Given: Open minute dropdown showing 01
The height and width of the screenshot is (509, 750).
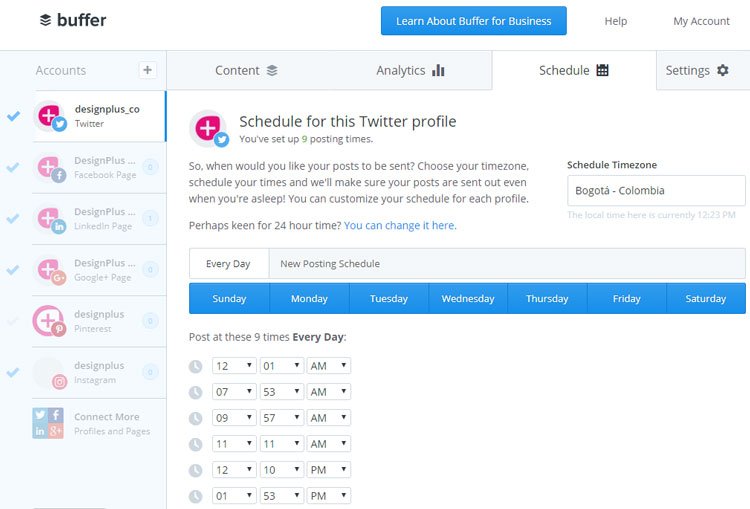Looking at the screenshot, I should click(x=282, y=366).
